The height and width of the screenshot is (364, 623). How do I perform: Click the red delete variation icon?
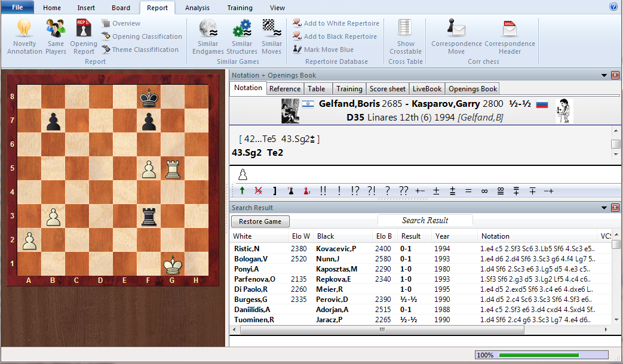pyautogui.click(x=258, y=191)
